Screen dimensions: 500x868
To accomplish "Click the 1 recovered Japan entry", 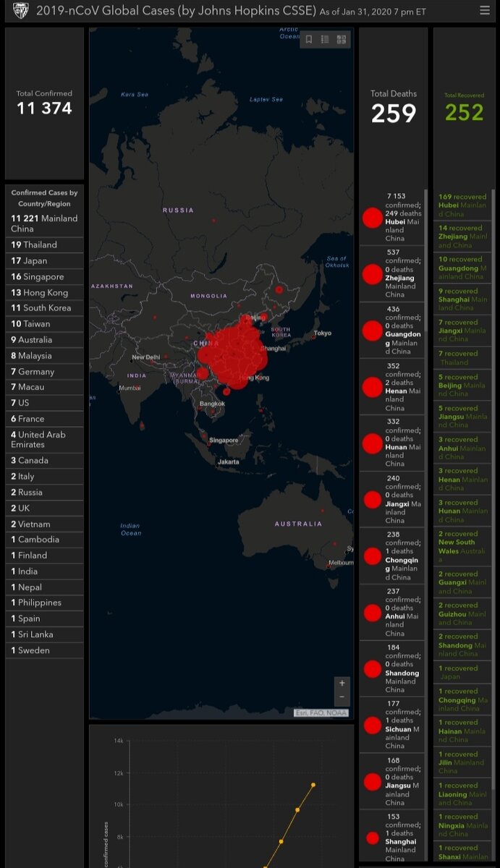I will (x=462, y=673).
